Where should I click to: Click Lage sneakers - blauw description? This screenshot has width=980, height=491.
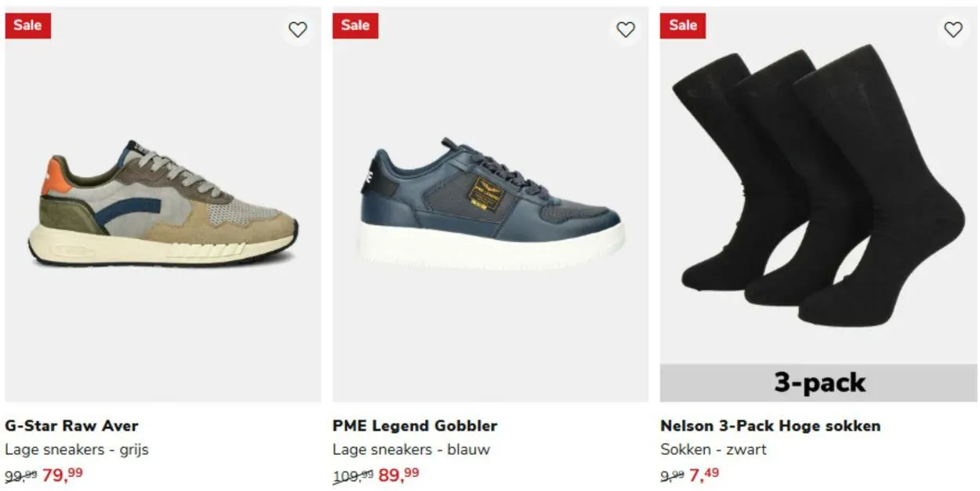411,449
